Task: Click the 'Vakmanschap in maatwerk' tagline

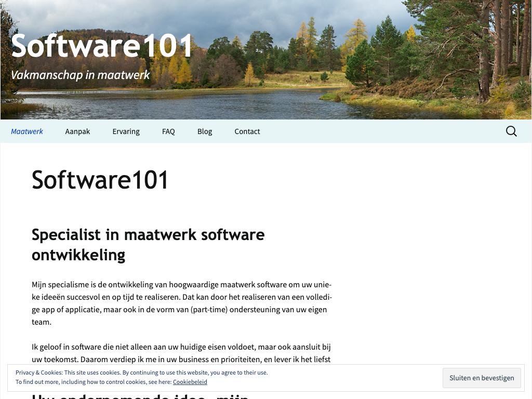Action: click(x=81, y=75)
